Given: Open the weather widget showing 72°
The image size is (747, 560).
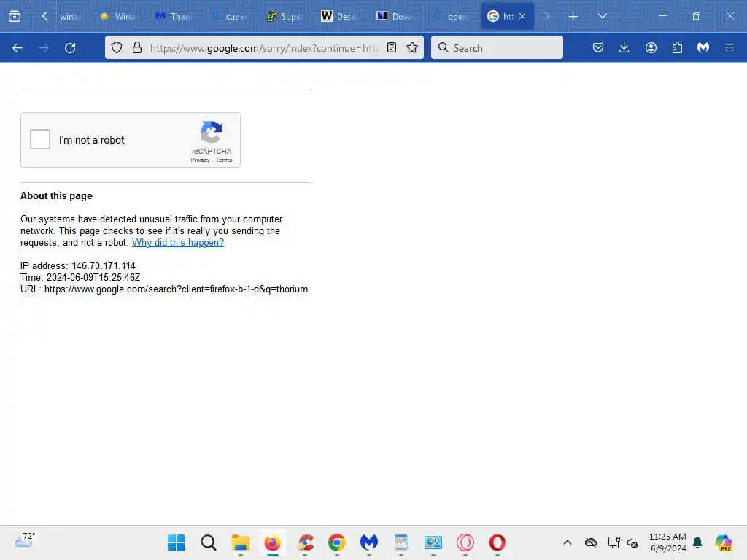Looking at the screenshot, I should coord(25,541).
